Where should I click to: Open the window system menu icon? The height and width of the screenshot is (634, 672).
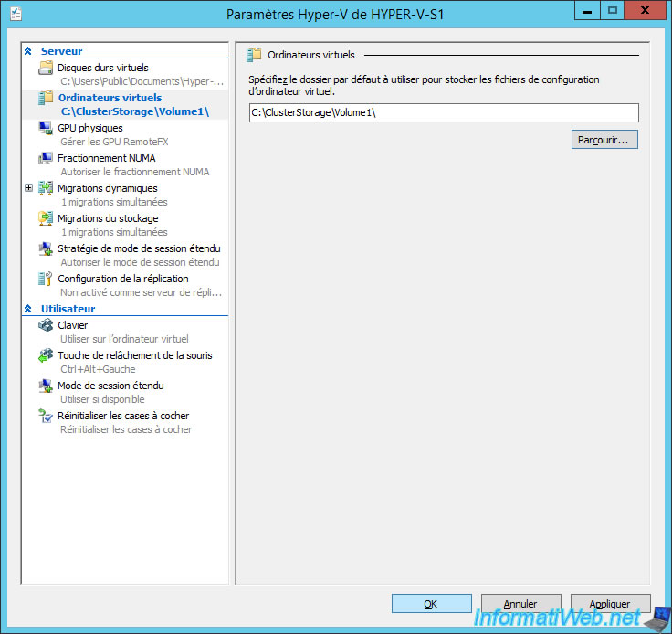[x=16, y=14]
